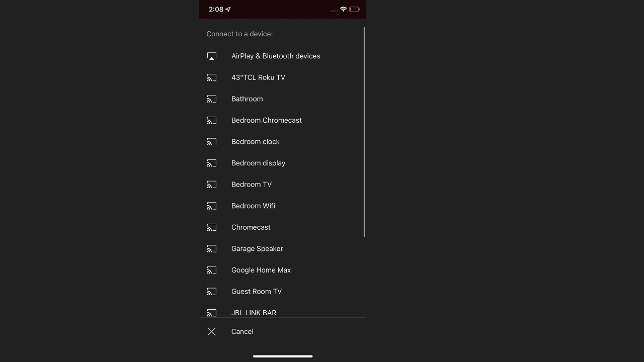
Task: Tap the Wi-Fi status bar icon
Action: [344, 9]
